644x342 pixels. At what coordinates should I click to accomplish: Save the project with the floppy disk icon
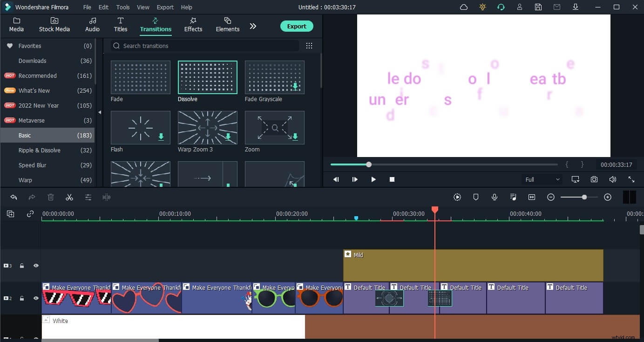(x=538, y=7)
